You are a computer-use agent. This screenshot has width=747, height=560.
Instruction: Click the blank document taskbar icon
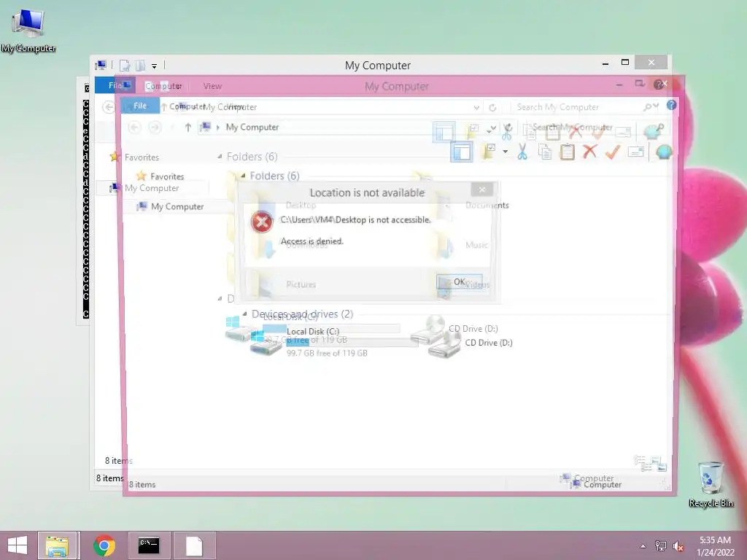[194, 545]
